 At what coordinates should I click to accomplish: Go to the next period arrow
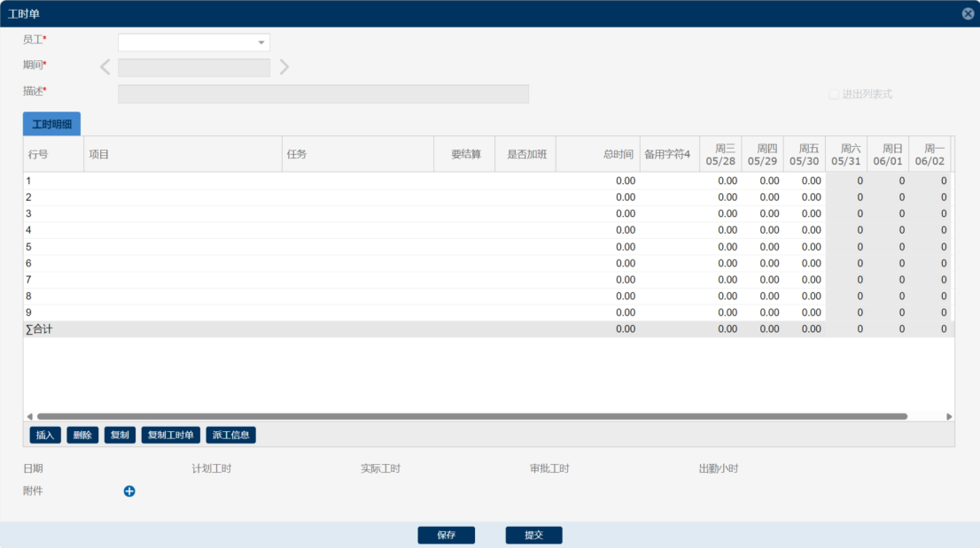pos(284,67)
